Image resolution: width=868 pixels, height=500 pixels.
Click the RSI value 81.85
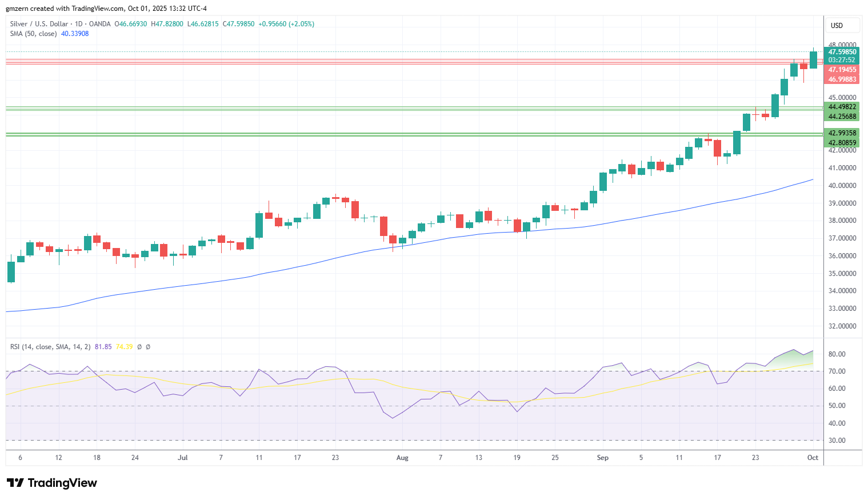tap(103, 347)
